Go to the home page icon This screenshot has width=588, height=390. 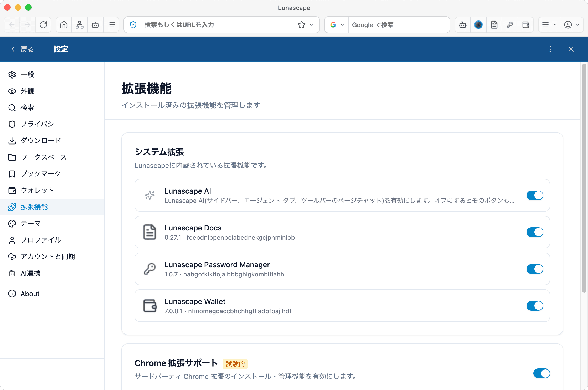64,25
